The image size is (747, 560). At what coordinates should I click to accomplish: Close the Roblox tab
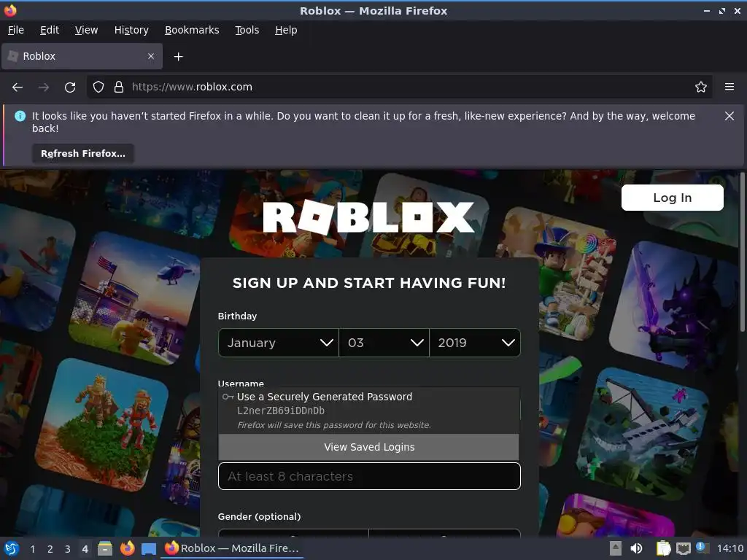tap(151, 56)
